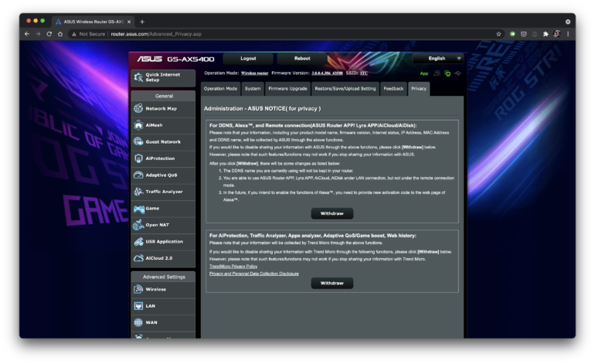The height and width of the screenshot is (364, 595).
Task: Click the browser back arrow
Action: click(27, 34)
